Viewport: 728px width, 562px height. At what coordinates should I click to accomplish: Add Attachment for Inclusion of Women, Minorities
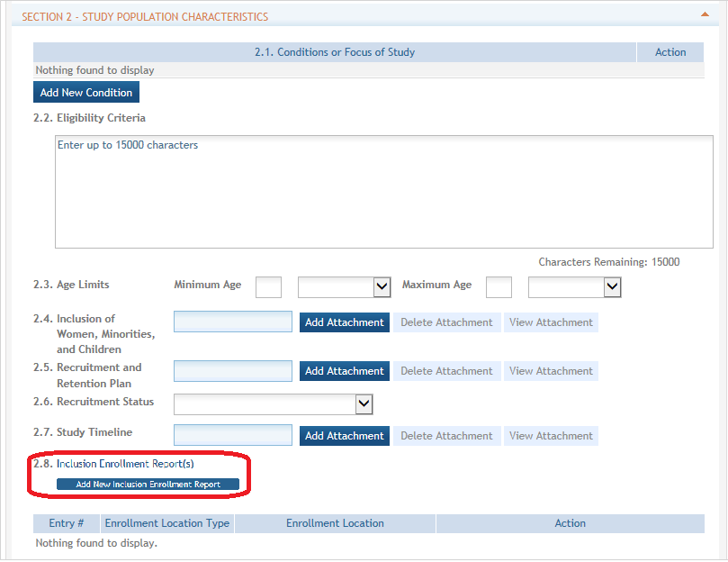[345, 322]
